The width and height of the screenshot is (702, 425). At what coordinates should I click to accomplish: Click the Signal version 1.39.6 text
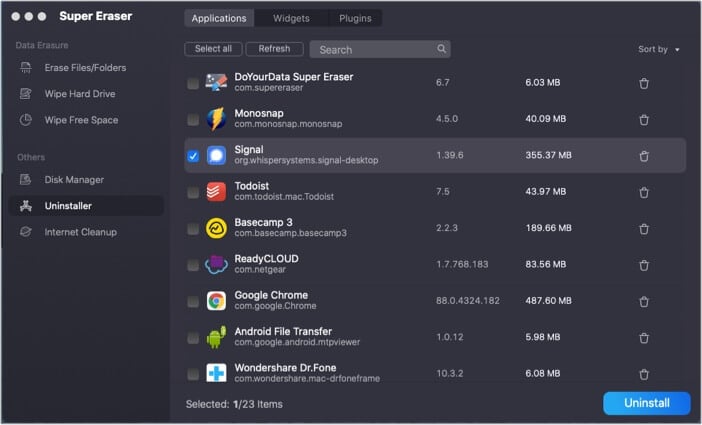[450, 155]
